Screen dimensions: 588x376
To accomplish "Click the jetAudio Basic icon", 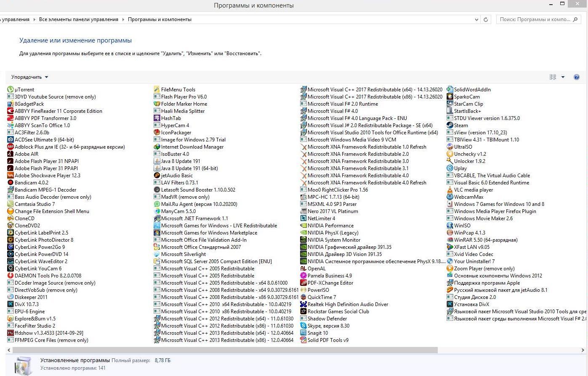I will (x=157, y=175).
